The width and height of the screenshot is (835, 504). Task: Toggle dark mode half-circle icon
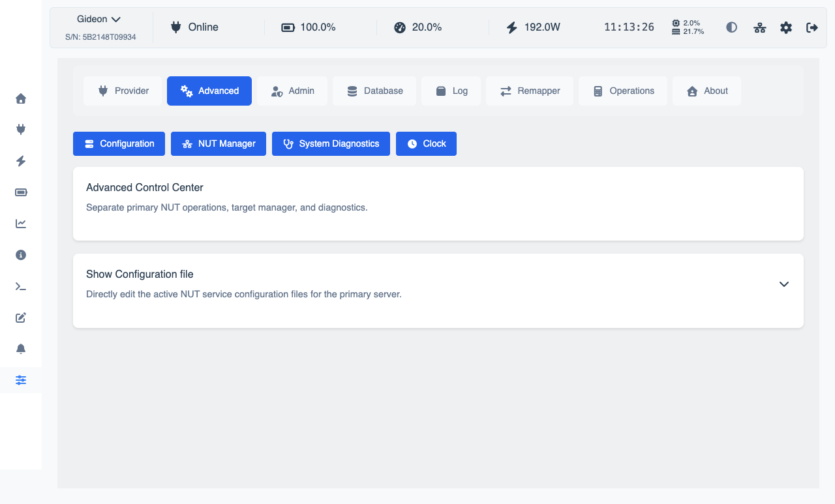[732, 27]
